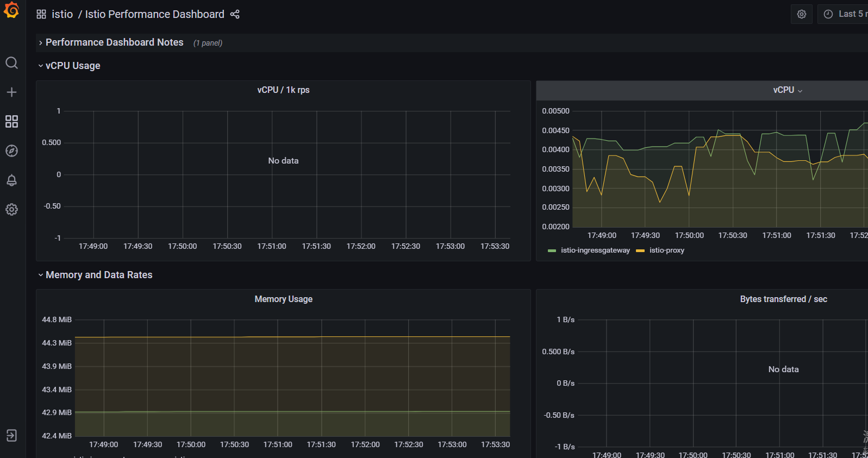The width and height of the screenshot is (868, 458).
Task: Click Istio Performance Dashboard title
Action: [154, 14]
